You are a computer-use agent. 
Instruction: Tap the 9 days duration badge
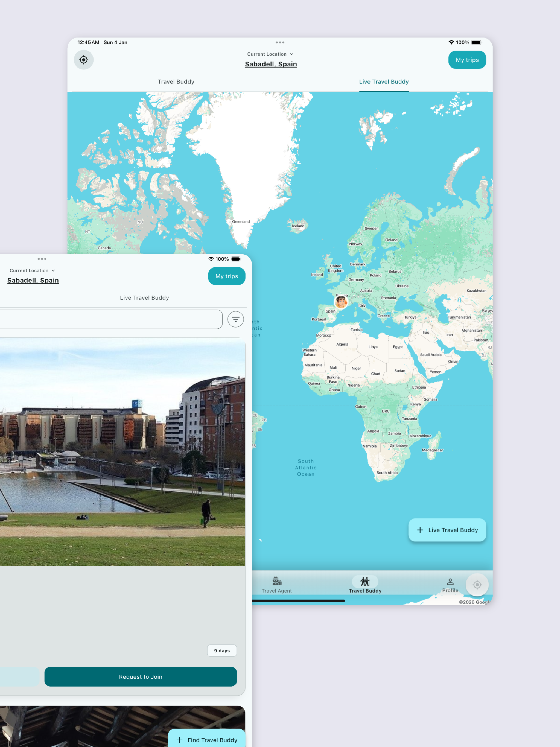[x=222, y=651]
